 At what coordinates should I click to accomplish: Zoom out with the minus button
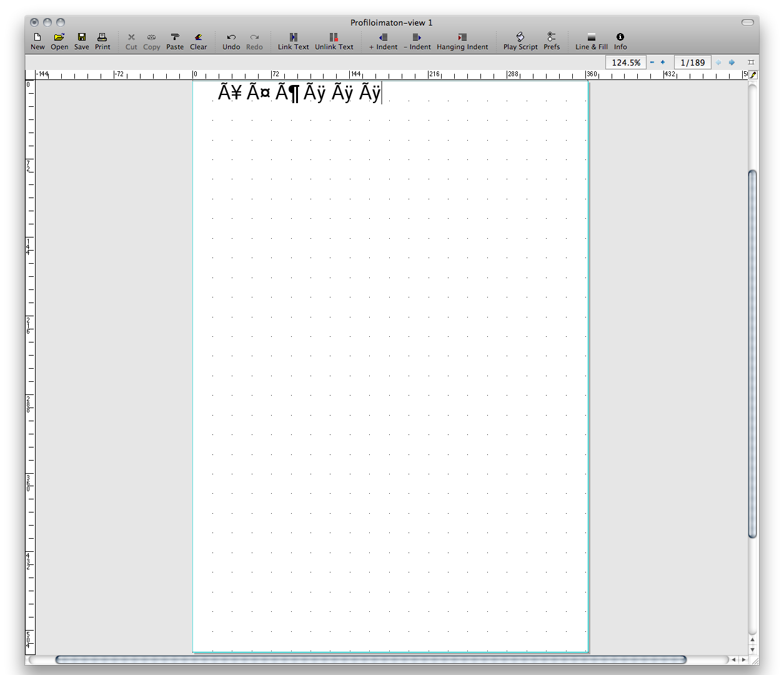(x=652, y=62)
